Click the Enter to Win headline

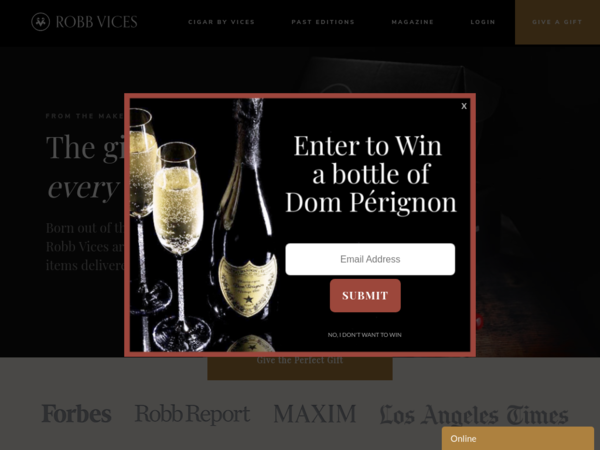(370, 174)
